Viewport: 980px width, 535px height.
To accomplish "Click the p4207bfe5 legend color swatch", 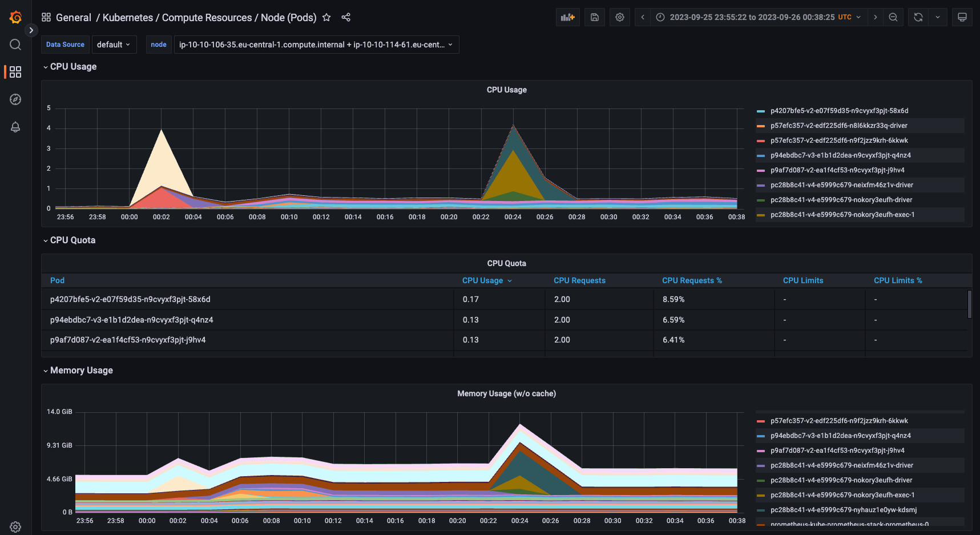I will (x=761, y=111).
